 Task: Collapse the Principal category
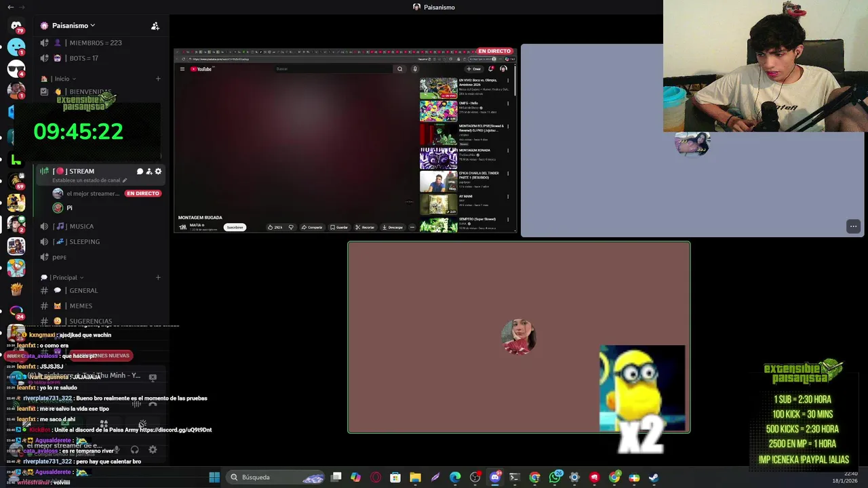(x=62, y=277)
